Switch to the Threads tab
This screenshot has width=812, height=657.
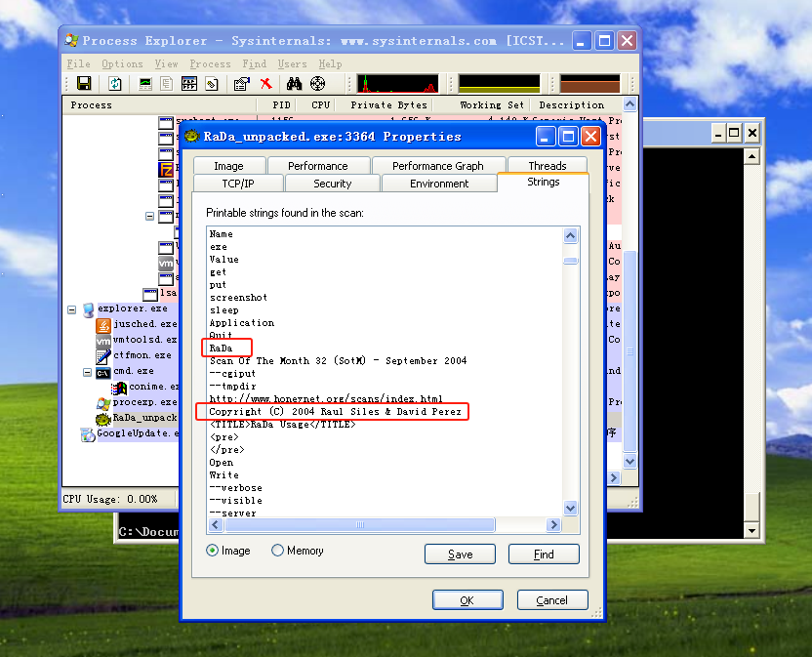click(x=548, y=165)
